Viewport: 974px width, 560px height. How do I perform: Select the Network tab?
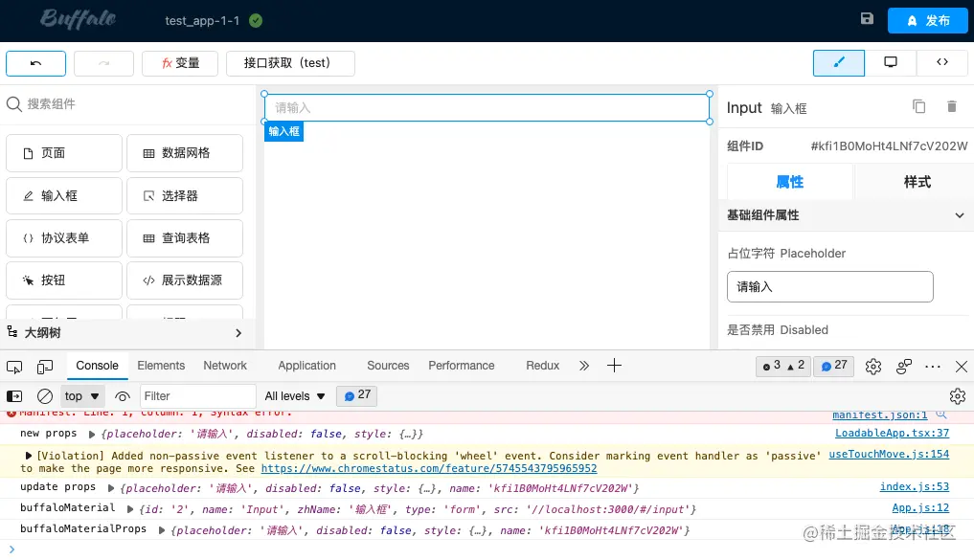pos(225,366)
